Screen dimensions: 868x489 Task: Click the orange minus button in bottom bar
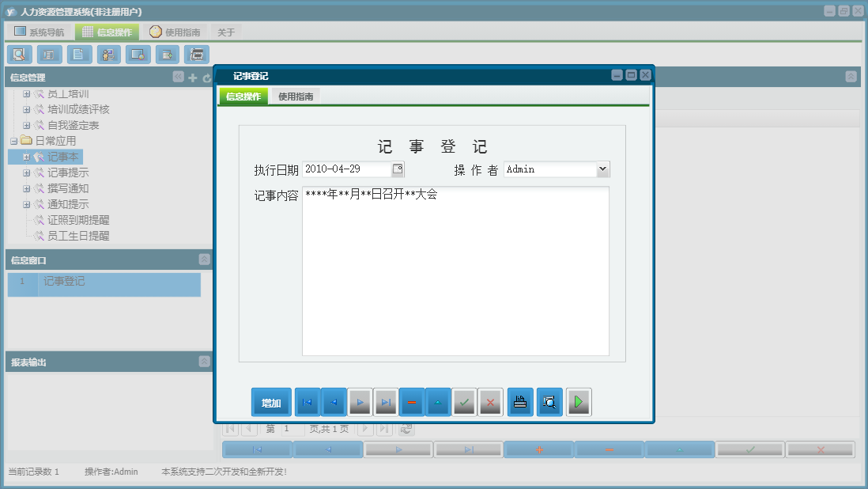tap(609, 449)
